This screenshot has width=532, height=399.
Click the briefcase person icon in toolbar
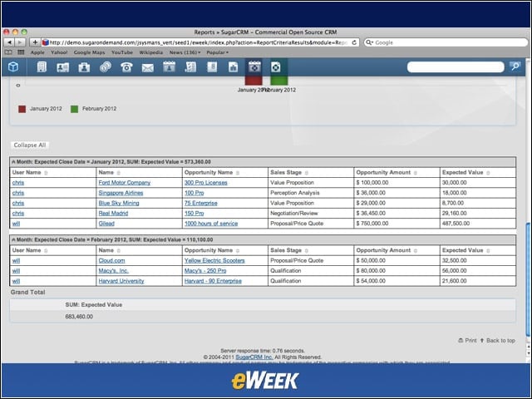pos(84,67)
